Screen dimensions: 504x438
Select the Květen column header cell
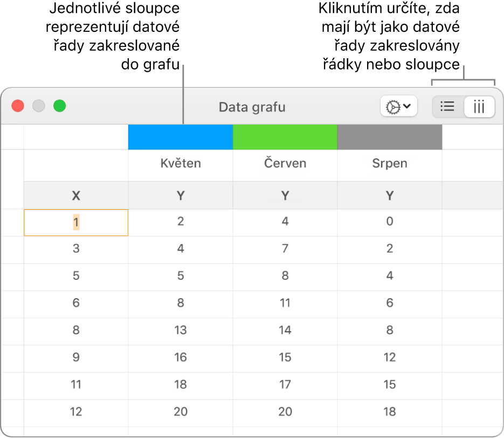point(181,163)
